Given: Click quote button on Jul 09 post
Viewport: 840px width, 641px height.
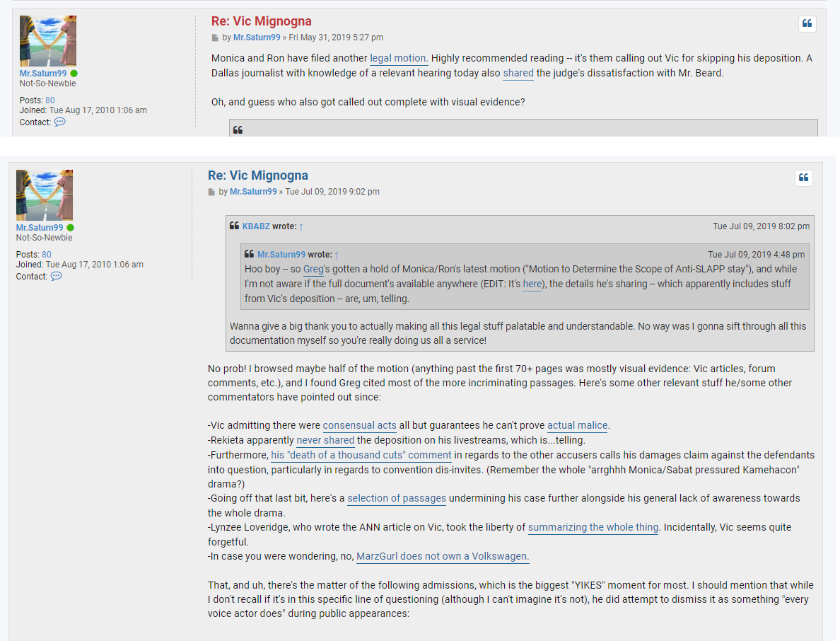Looking at the screenshot, I should point(803,178).
